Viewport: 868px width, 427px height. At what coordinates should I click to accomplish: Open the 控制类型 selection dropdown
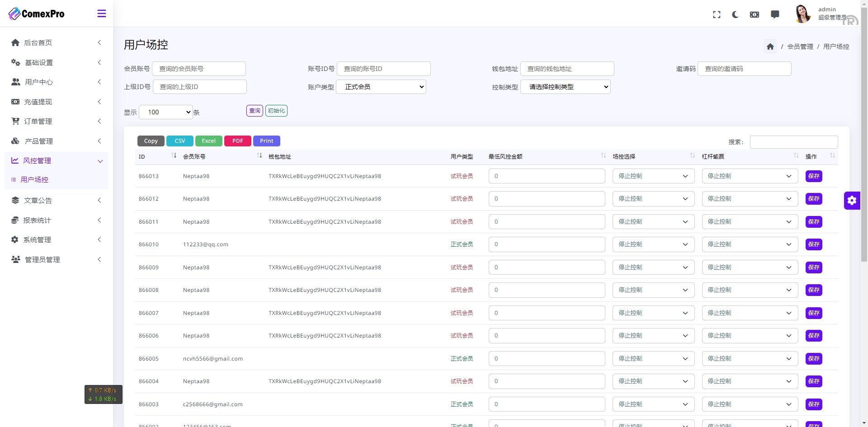pos(566,86)
